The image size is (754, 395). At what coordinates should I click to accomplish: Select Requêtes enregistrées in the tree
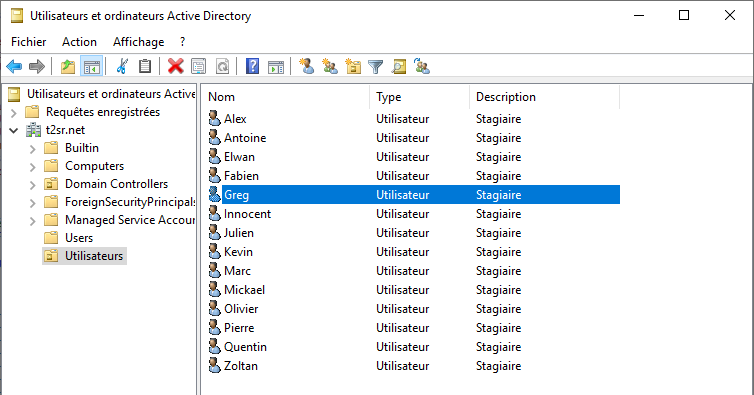pyautogui.click(x=103, y=112)
